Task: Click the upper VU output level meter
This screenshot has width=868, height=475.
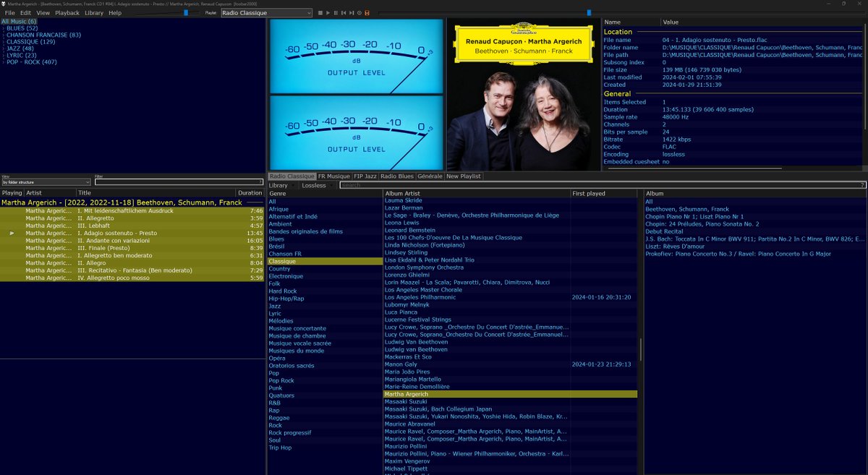Action: (x=356, y=56)
